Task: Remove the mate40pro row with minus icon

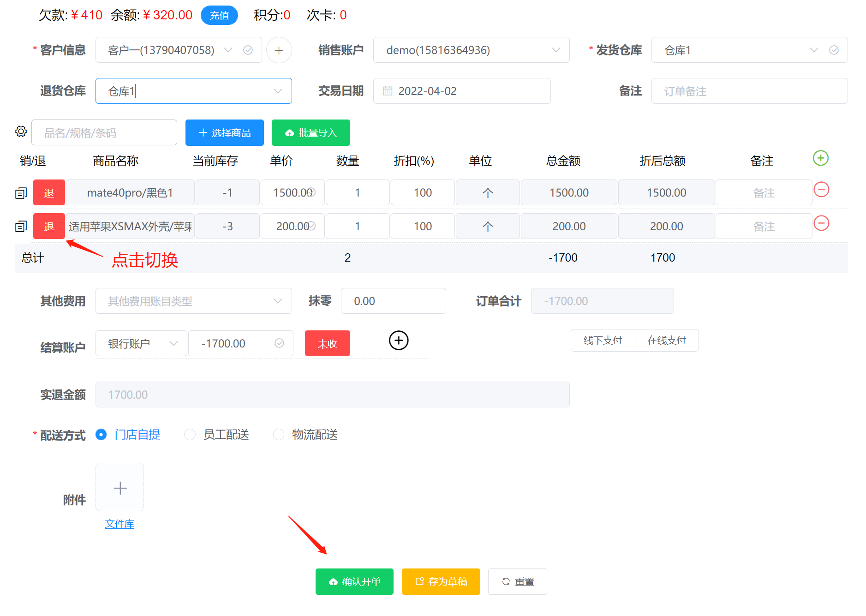Action: [x=821, y=189]
